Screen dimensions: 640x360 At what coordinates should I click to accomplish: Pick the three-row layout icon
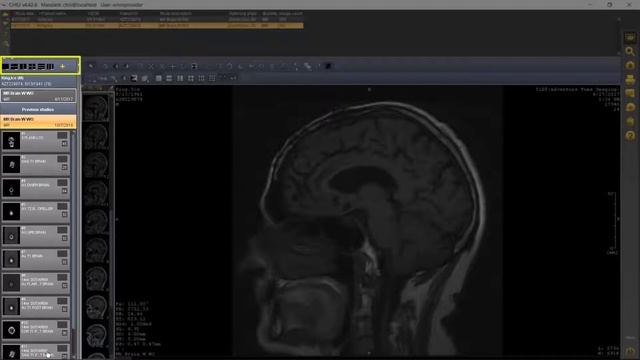[x=41, y=66]
